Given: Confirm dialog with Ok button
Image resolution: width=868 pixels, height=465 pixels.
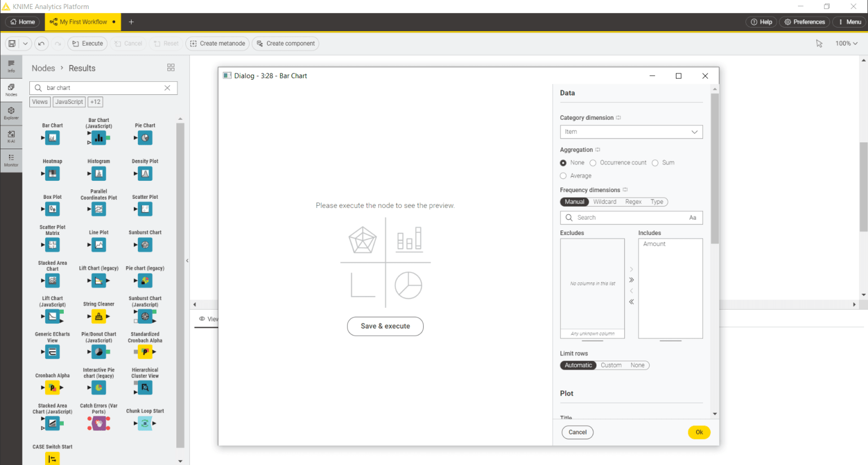Looking at the screenshot, I should [699, 432].
